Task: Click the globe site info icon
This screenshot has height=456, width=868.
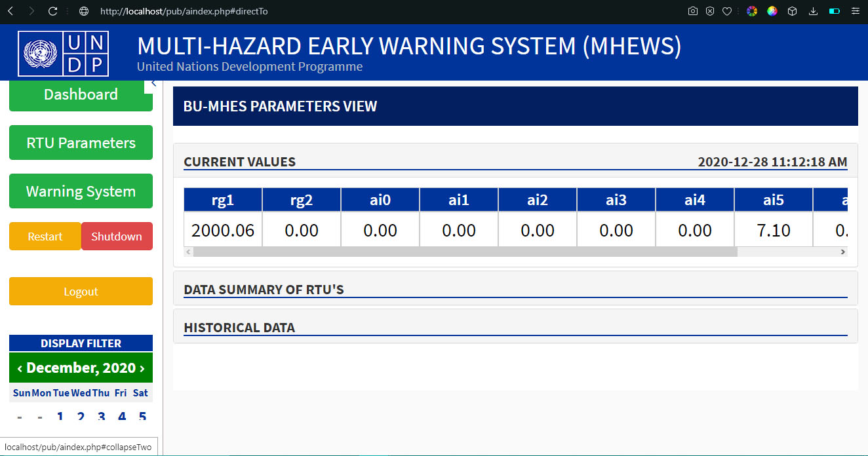Action: [x=83, y=11]
